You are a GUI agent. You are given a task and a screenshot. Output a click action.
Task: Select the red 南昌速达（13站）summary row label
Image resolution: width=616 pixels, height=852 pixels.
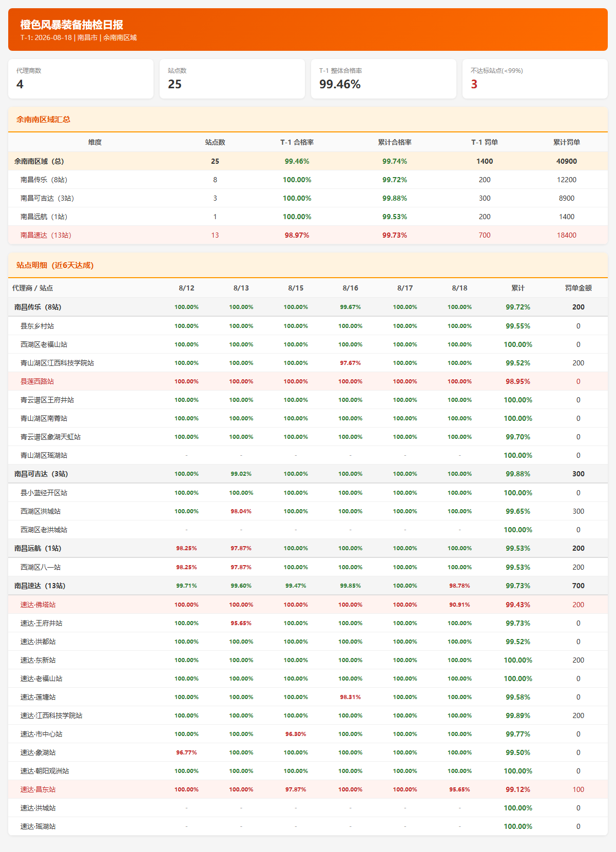(x=46, y=235)
